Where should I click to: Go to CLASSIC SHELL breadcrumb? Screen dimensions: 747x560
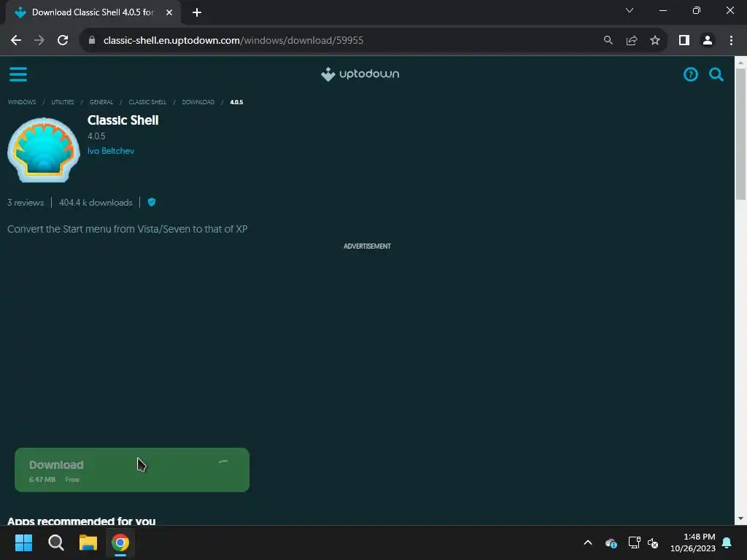[x=147, y=102]
